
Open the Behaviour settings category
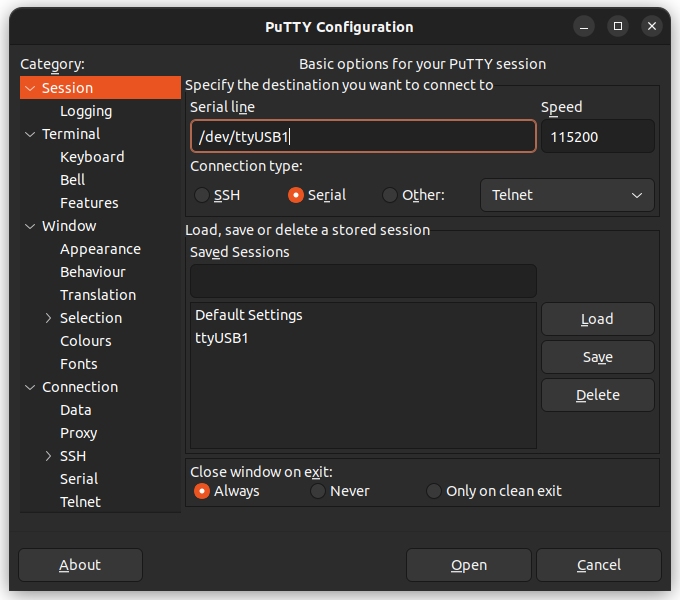(x=93, y=272)
